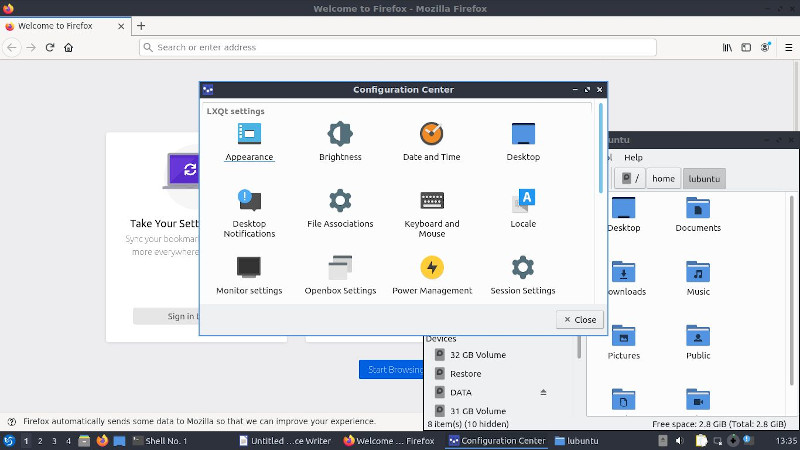
Task: Switch to virtual desktop 2
Action: pos(40,441)
